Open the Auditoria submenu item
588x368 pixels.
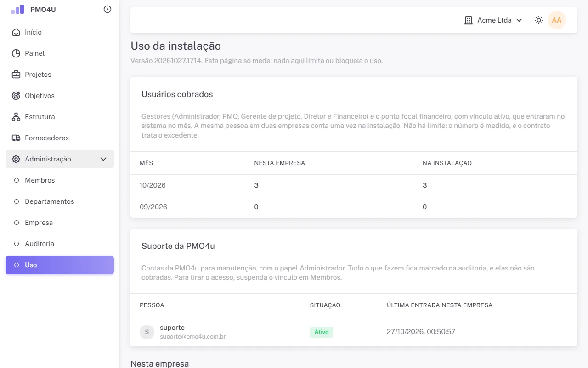(60, 244)
